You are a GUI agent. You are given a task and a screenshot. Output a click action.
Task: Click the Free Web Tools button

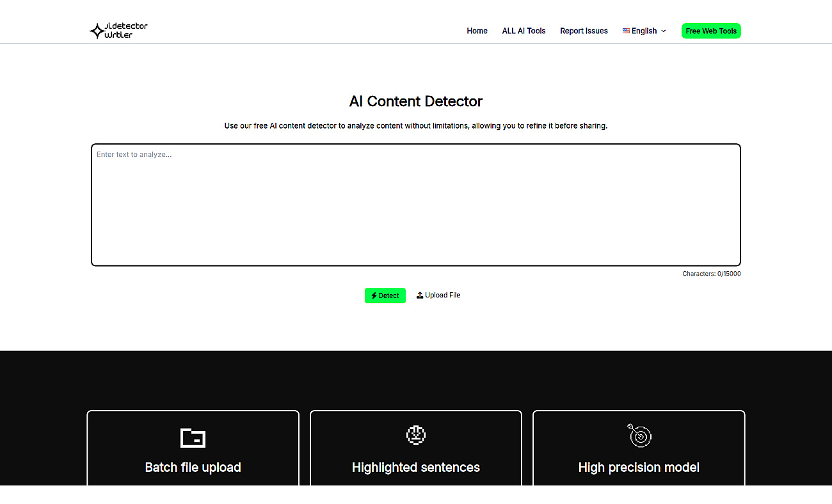[711, 31]
